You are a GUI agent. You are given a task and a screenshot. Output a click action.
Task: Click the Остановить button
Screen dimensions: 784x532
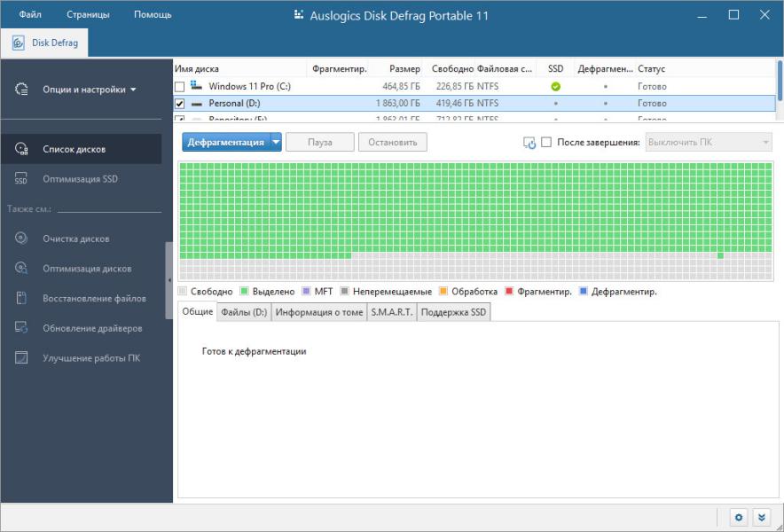393,142
